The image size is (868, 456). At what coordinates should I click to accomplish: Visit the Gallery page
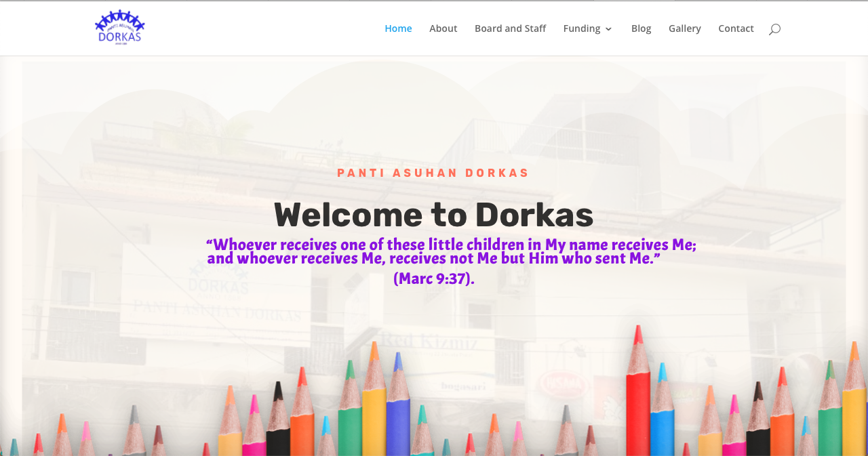[x=684, y=28]
